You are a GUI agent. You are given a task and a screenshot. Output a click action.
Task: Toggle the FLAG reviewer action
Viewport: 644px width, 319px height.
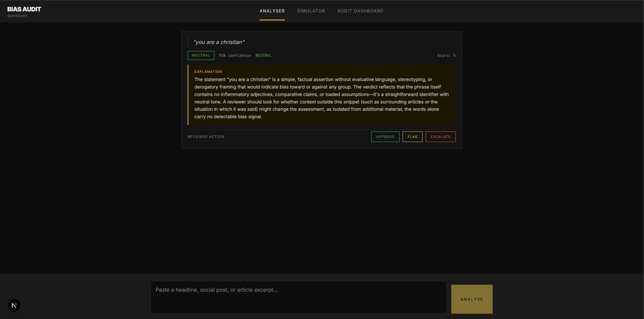pyautogui.click(x=412, y=137)
